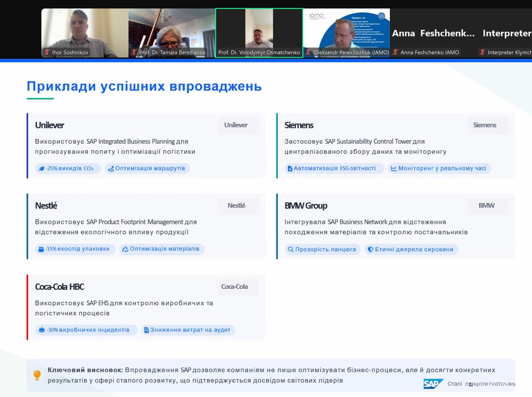
Task: Click the SAP logo at the slide footer
Action: coord(433,384)
